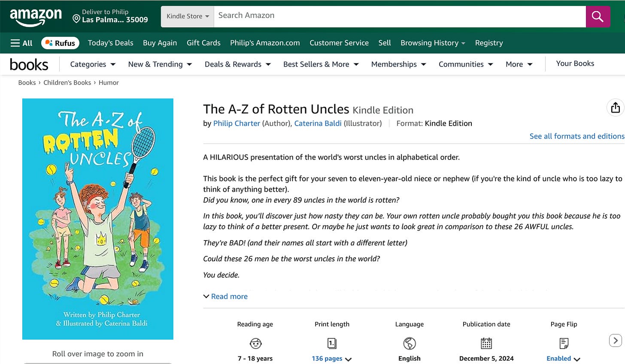Expand the More menu in books bar

pos(519,64)
